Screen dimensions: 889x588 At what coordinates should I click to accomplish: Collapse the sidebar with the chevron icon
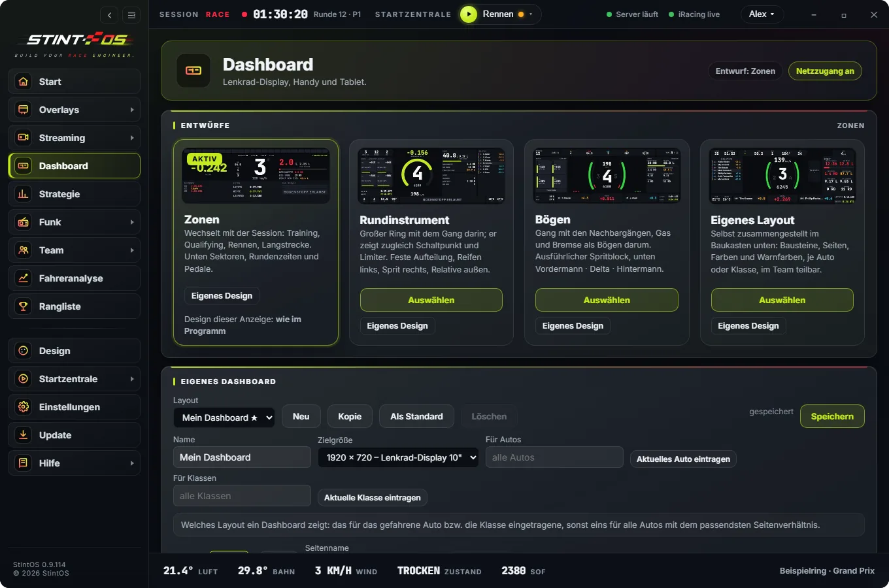click(110, 15)
